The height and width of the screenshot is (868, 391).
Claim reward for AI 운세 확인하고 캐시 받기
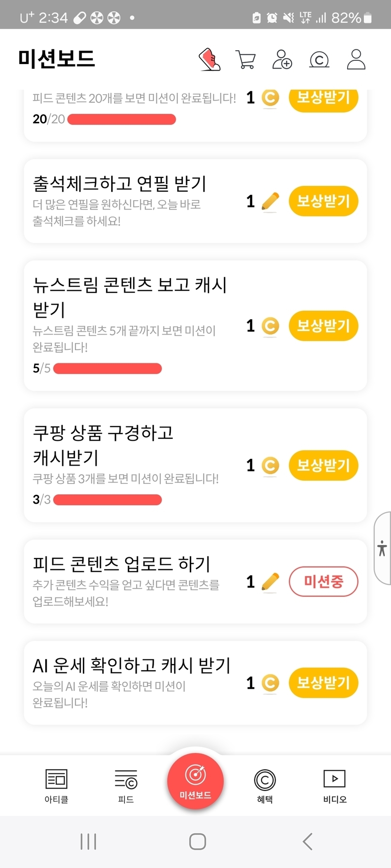click(324, 683)
